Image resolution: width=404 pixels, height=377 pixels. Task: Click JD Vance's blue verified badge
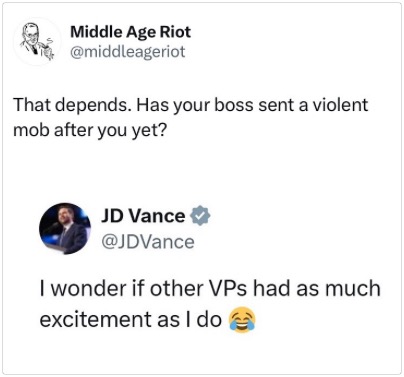(x=200, y=215)
